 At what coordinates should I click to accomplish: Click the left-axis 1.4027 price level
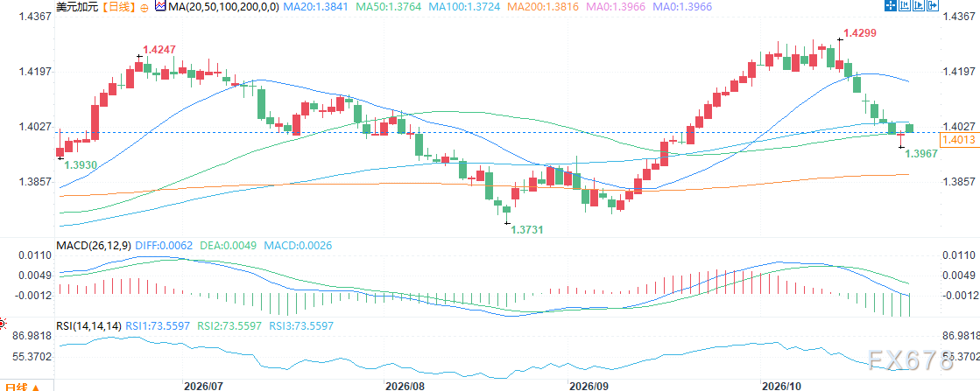(35, 127)
